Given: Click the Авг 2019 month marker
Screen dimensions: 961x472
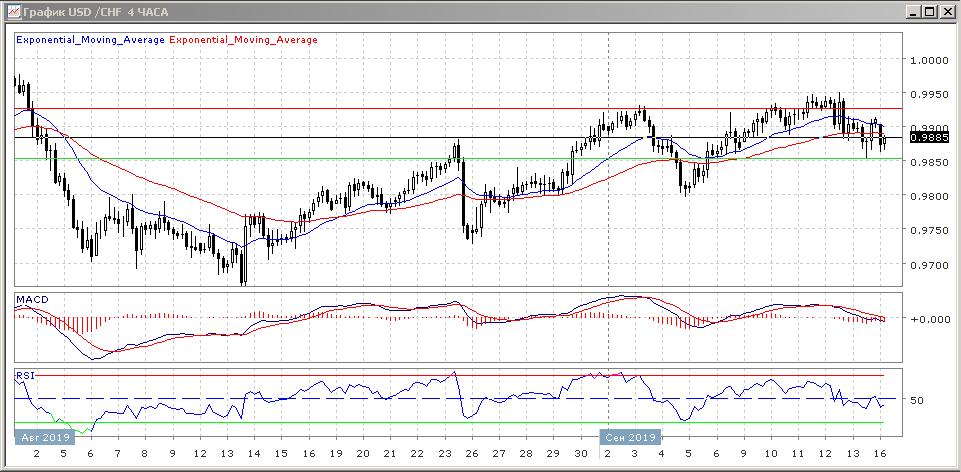Looking at the screenshot, I should click(43, 438).
